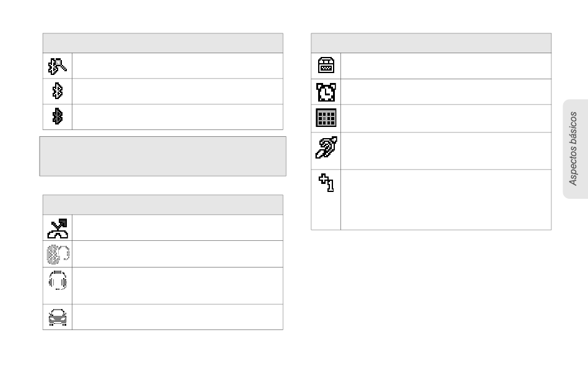This screenshot has width=588, height=392.
Task: Click the description cell beside car icon
Action: (x=177, y=317)
